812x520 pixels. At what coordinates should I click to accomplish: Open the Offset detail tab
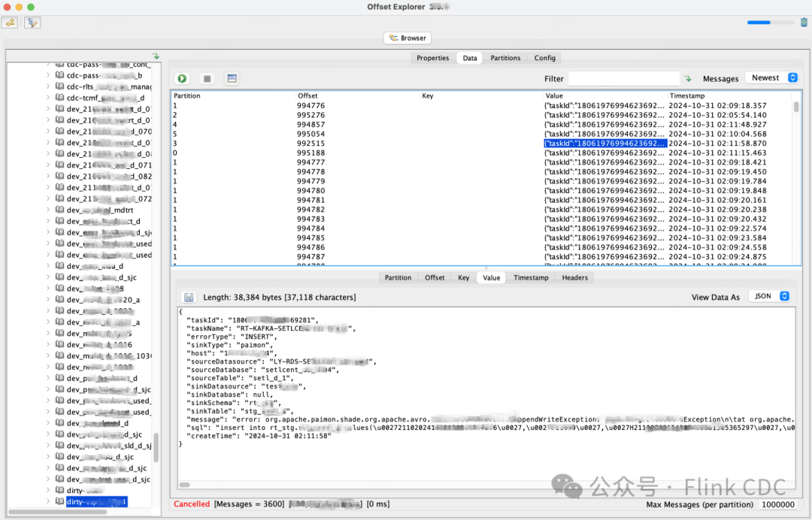click(x=435, y=278)
